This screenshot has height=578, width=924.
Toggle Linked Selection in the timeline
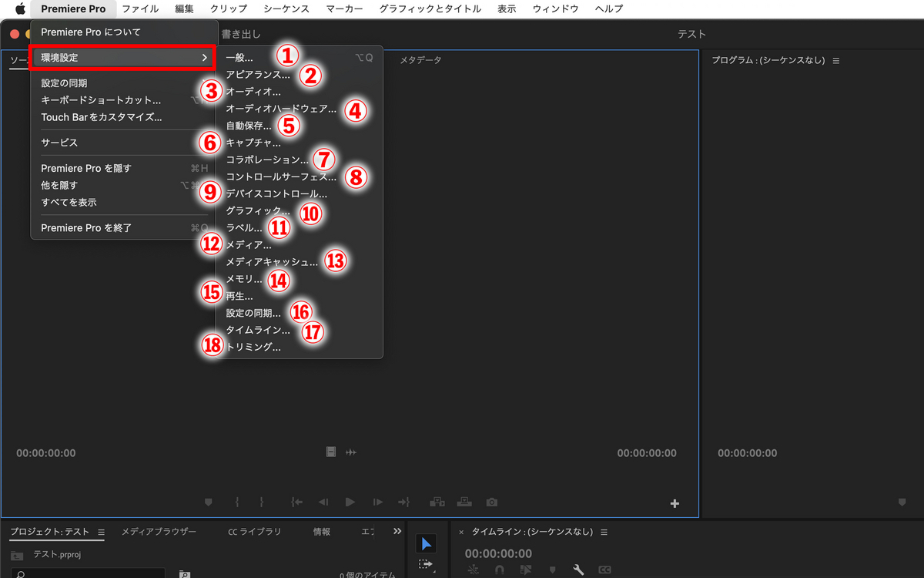click(526, 570)
